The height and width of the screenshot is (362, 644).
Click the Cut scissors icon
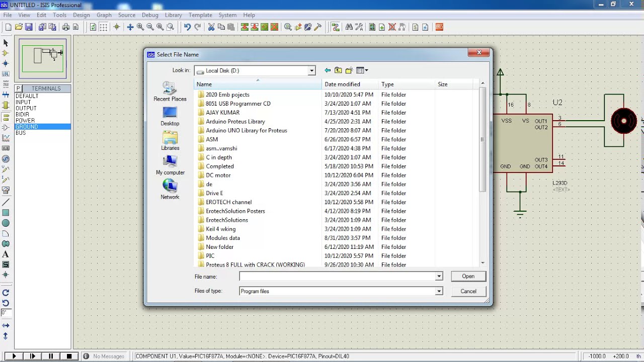(211, 27)
